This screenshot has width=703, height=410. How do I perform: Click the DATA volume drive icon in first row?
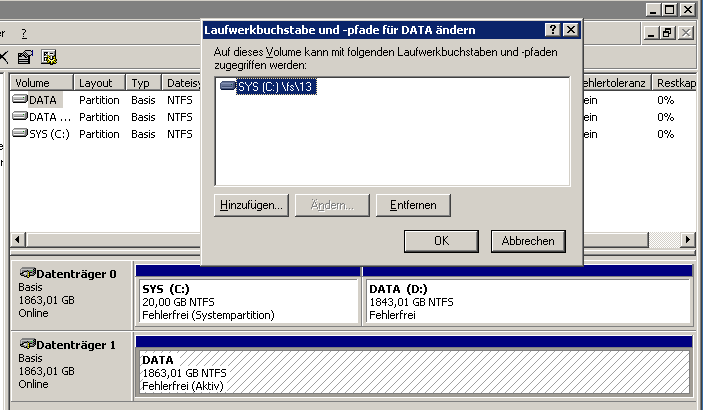click(20, 100)
